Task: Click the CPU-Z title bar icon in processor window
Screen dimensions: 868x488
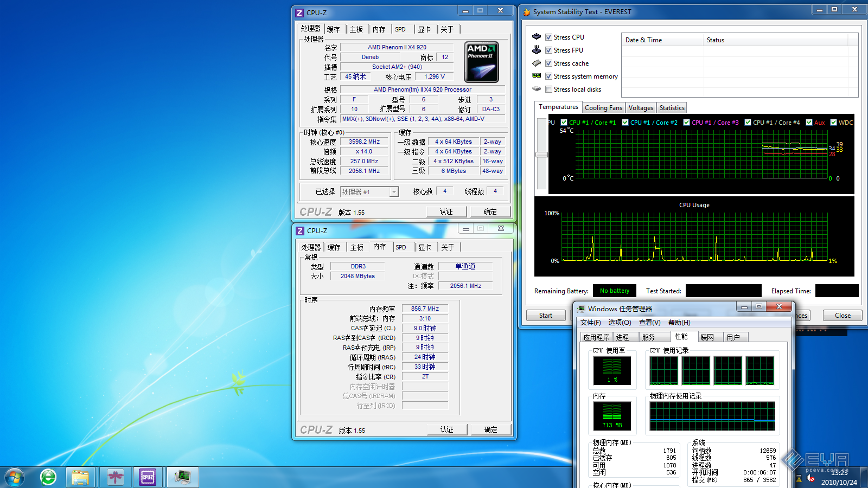Action: point(299,12)
